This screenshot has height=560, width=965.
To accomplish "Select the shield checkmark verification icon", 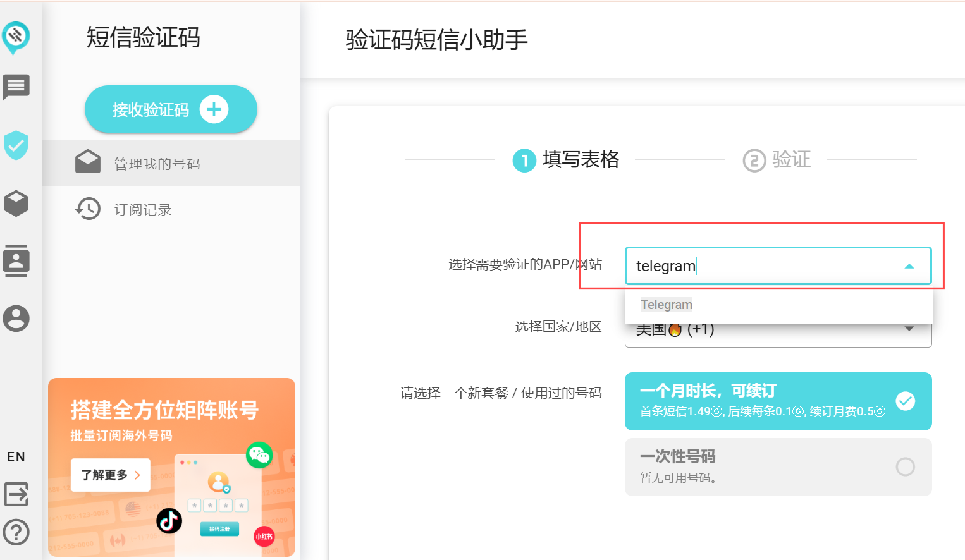I will pyautogui.click(x=16, y=145).
